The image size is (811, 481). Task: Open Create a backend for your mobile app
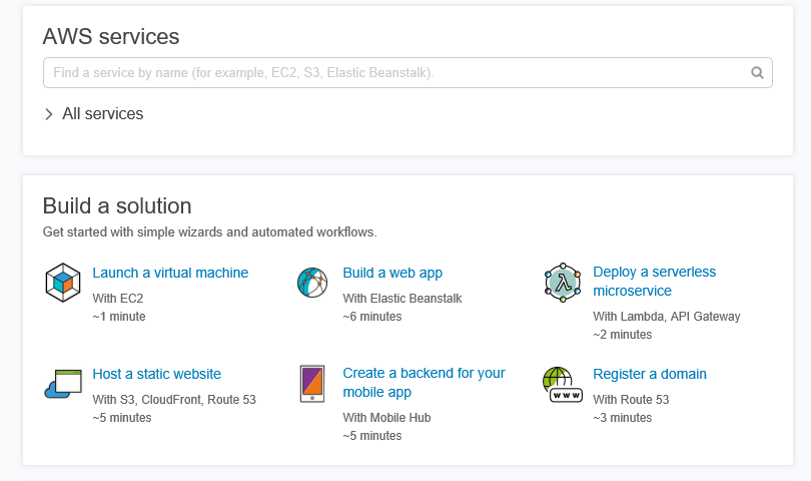coord(424,383)
